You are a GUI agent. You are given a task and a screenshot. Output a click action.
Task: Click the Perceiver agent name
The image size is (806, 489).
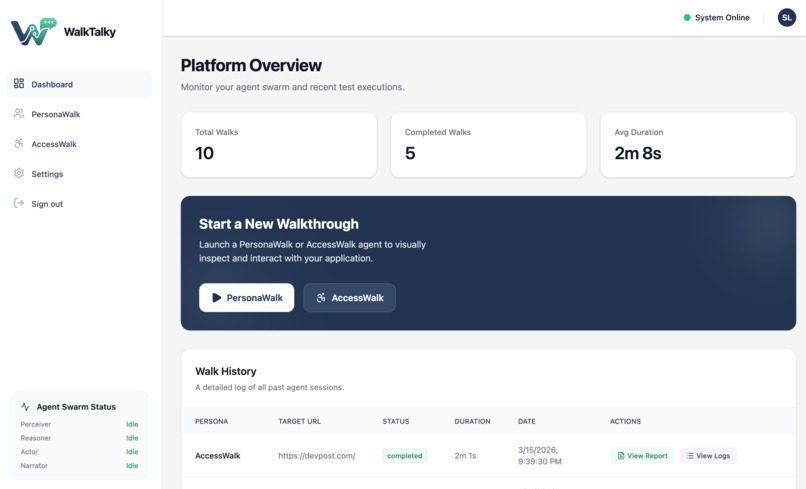35,424
